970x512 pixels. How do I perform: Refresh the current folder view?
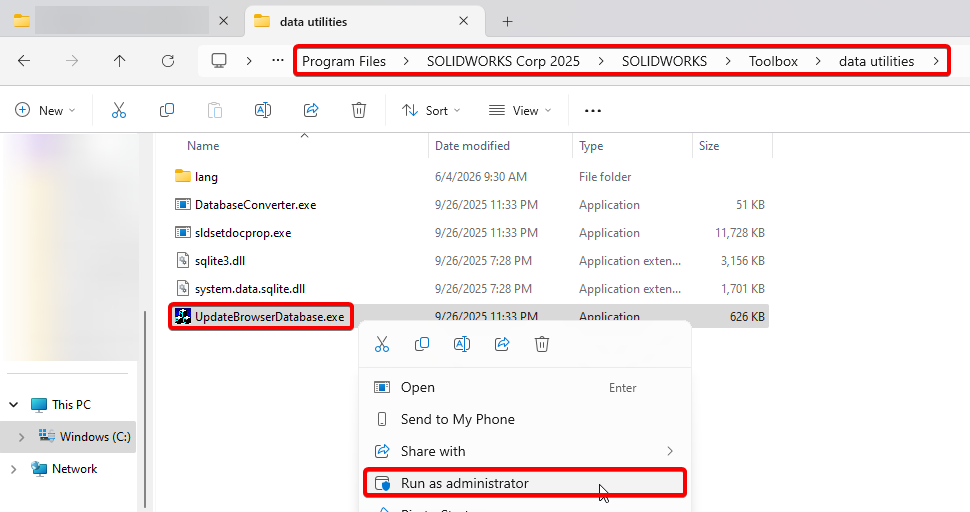point(168,61)
